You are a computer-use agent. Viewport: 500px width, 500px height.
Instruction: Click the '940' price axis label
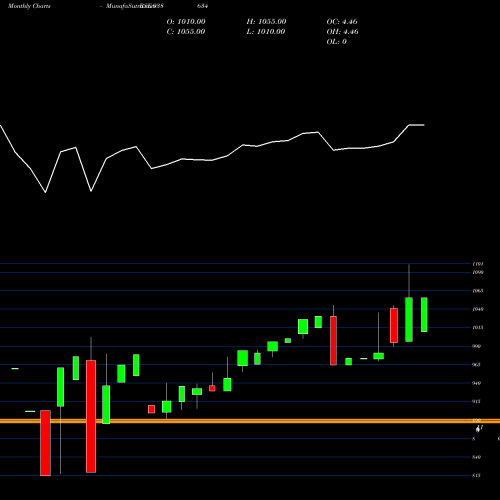477,383
